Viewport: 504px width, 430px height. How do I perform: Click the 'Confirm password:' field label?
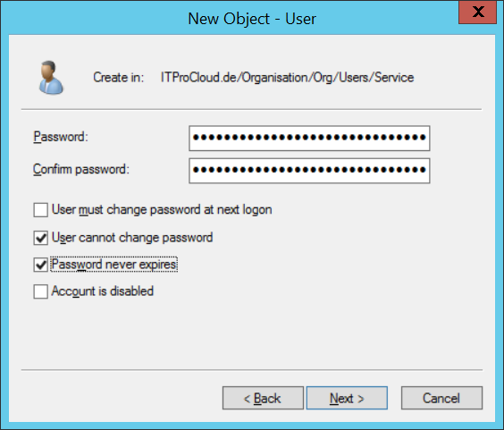81,170
